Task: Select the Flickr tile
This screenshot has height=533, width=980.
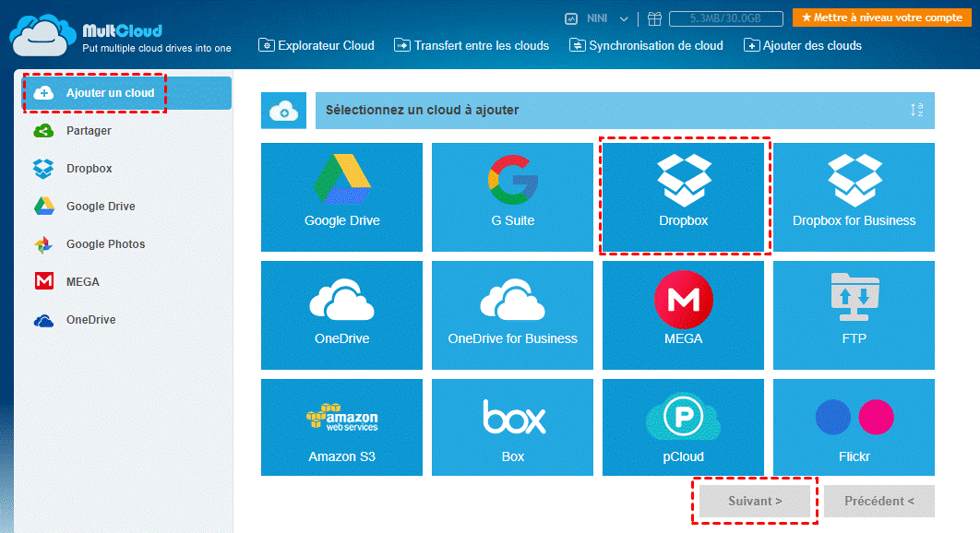Action: (854, 427)
